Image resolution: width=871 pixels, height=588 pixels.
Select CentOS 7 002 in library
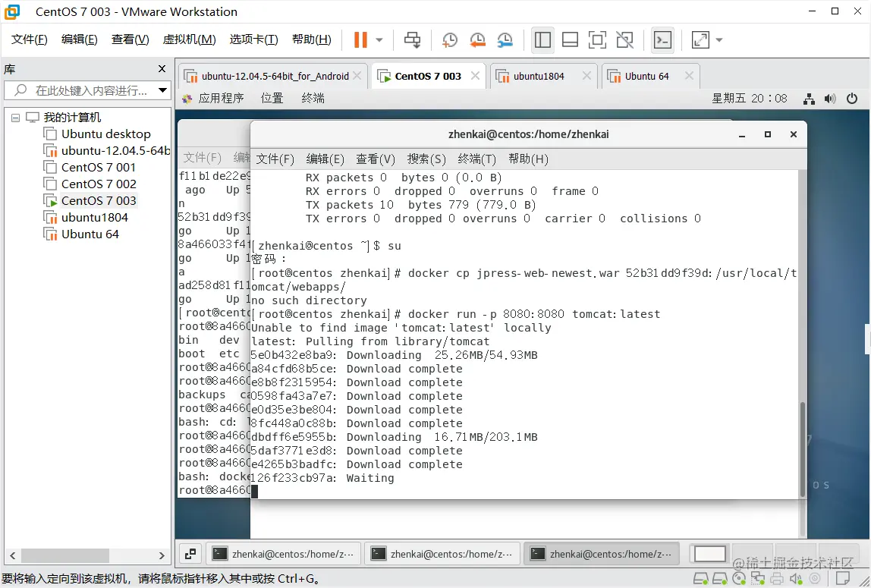point(90,184)
